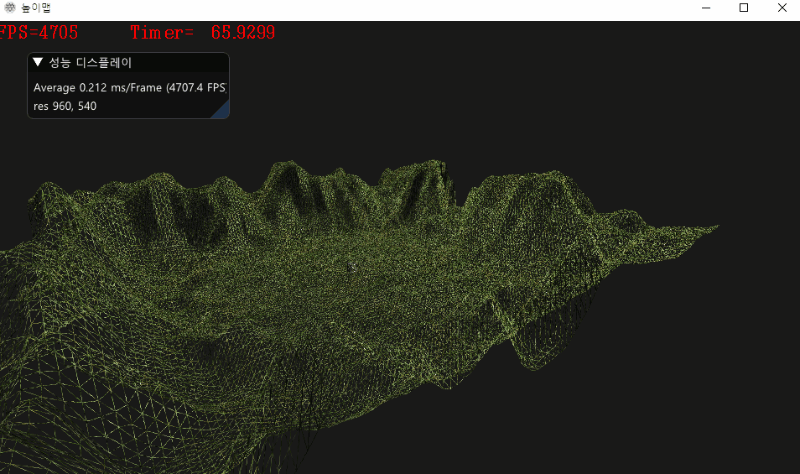Collapse the 성능 디스플레이 panel triangle

coord(37,62)
